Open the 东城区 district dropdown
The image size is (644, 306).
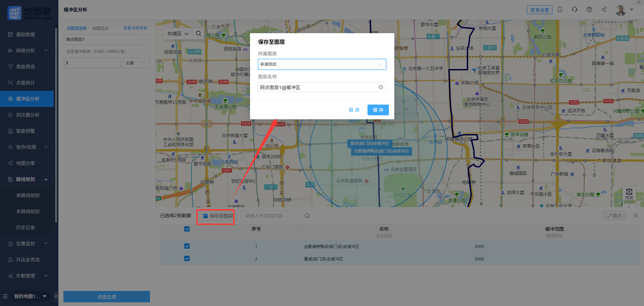178,34
